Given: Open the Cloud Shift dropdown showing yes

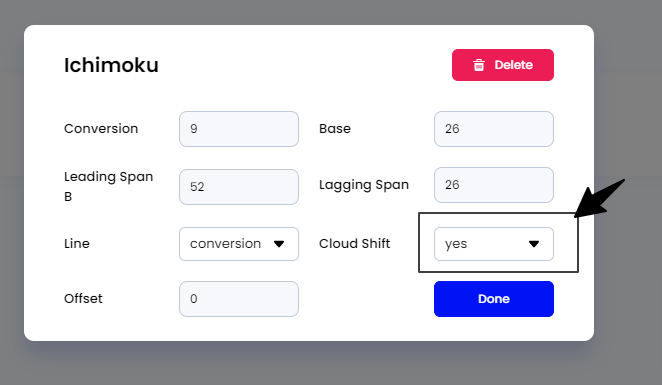Looking at the screenshot, I should pyautogui.click(x=494, y=244).
